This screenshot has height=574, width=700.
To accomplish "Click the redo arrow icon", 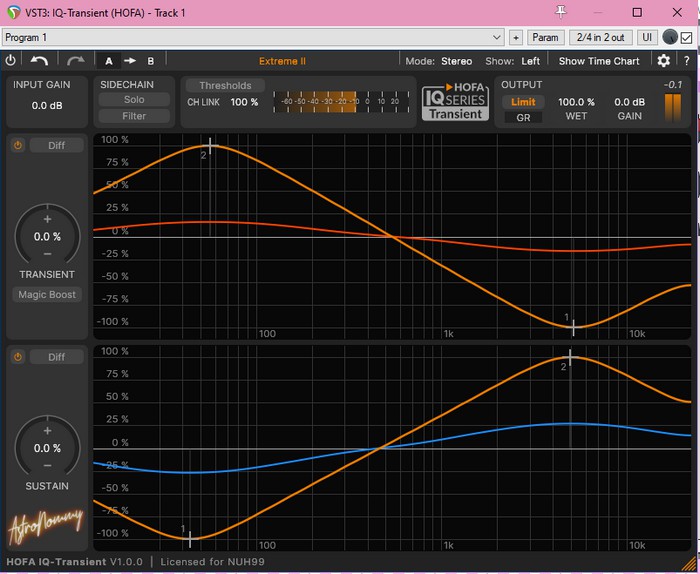I will pyautogui.click(x=76, y=61).
